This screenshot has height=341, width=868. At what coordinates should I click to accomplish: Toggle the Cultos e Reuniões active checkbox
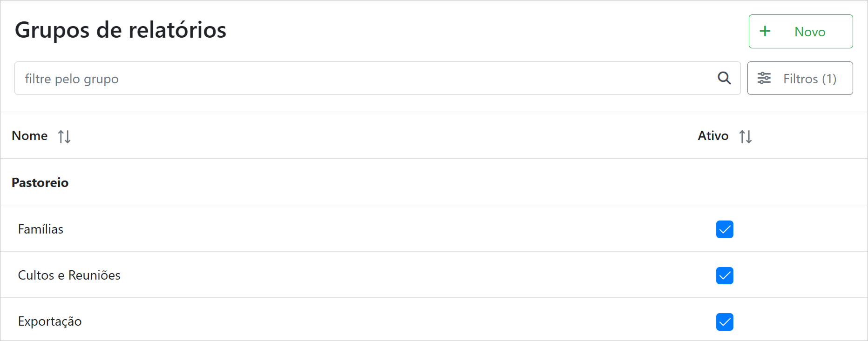725,275
